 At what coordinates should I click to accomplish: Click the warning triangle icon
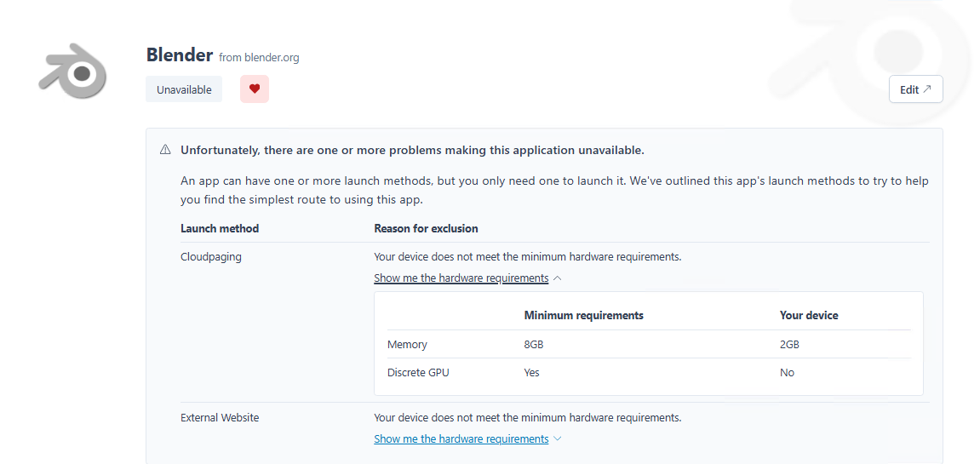click(165, 150)
